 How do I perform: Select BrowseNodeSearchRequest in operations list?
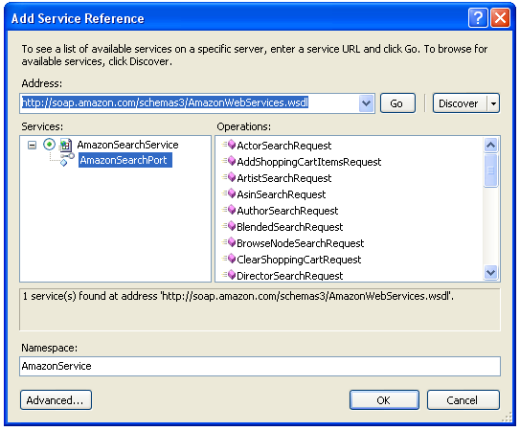point(300,243)
